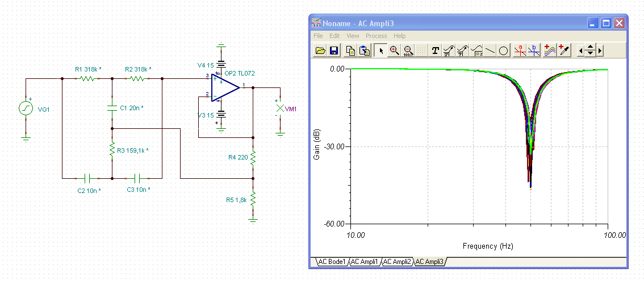Save the diagram with the floppy disk icon
This screenshot has height=281, width=644.
334,51
